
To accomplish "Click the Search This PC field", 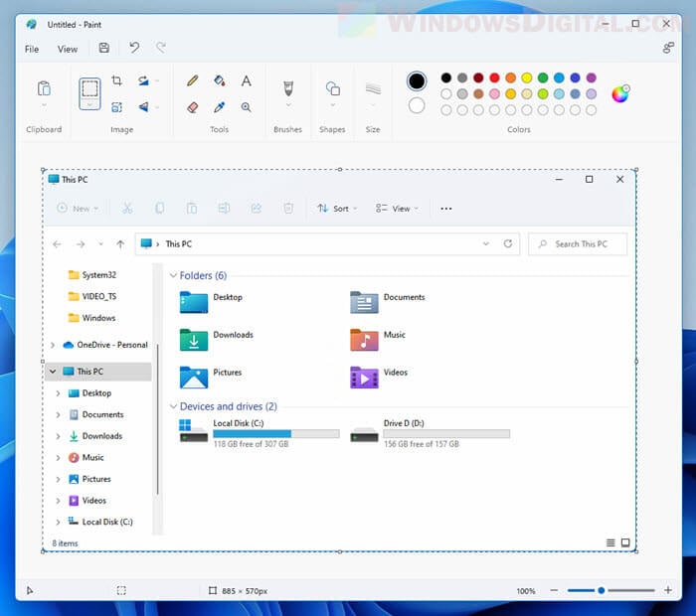I will click(x=578, y=244).
